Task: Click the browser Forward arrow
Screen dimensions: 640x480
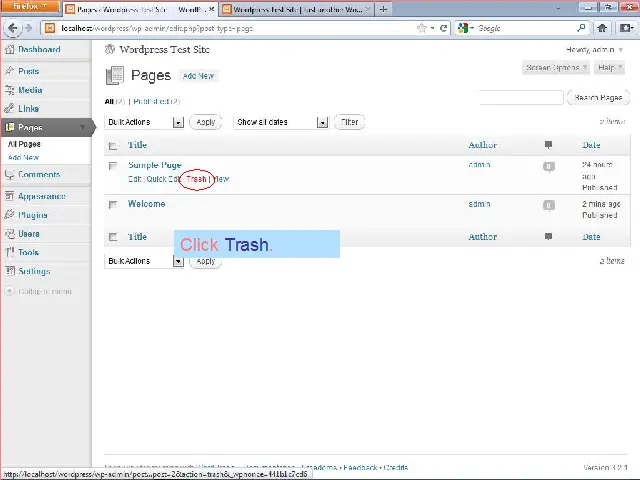Action: point(28,28)
